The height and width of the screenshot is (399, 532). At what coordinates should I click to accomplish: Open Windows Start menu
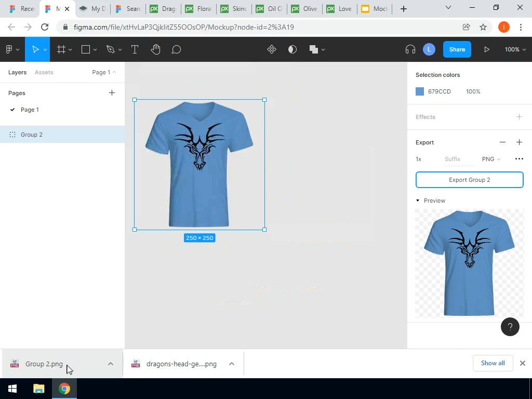(x=12, y=389)
